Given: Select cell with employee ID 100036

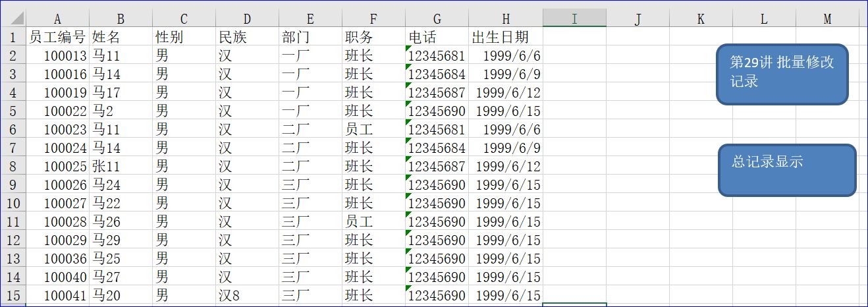Looking at the screenshot, I should pos(58,258).
